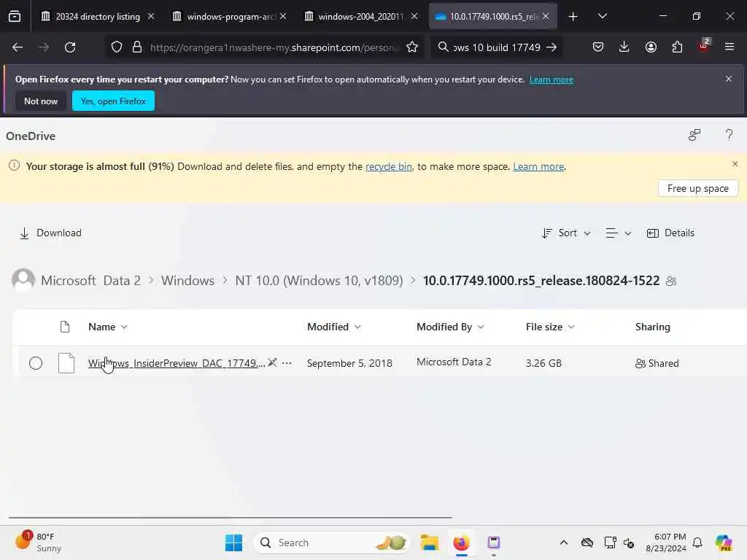Save to Pocket icon in toolbar
This screenshot has width=747, height=560.
click(598, 47)
